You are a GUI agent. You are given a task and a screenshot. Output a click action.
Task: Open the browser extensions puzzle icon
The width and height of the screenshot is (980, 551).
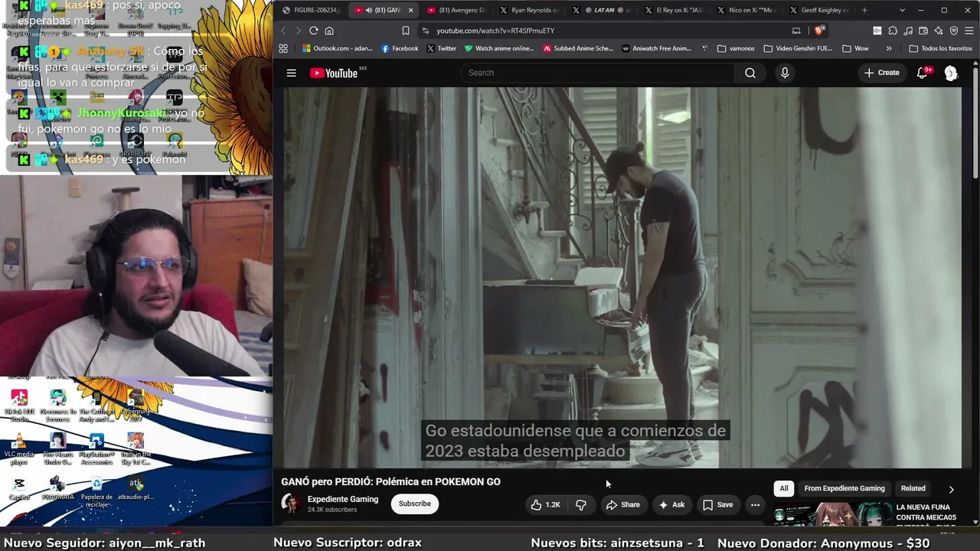tap(893, 31)
